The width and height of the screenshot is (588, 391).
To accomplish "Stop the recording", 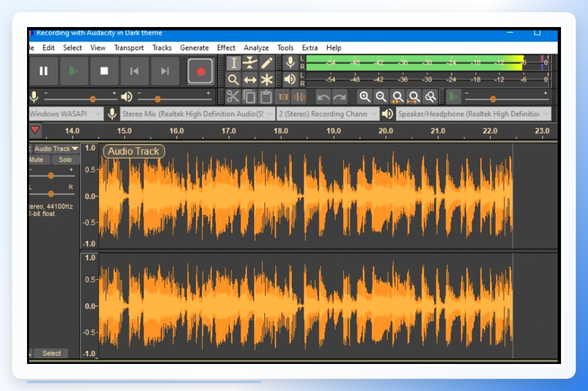I will [x=104, y=71].
